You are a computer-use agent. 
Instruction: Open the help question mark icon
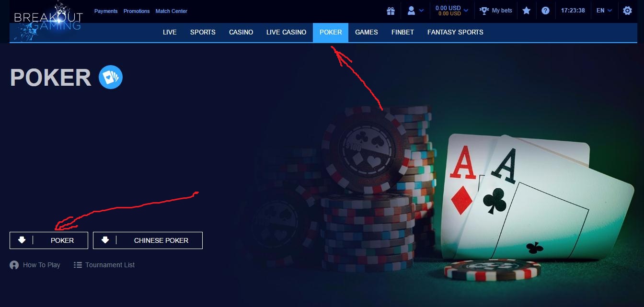(x=545, y=11)
